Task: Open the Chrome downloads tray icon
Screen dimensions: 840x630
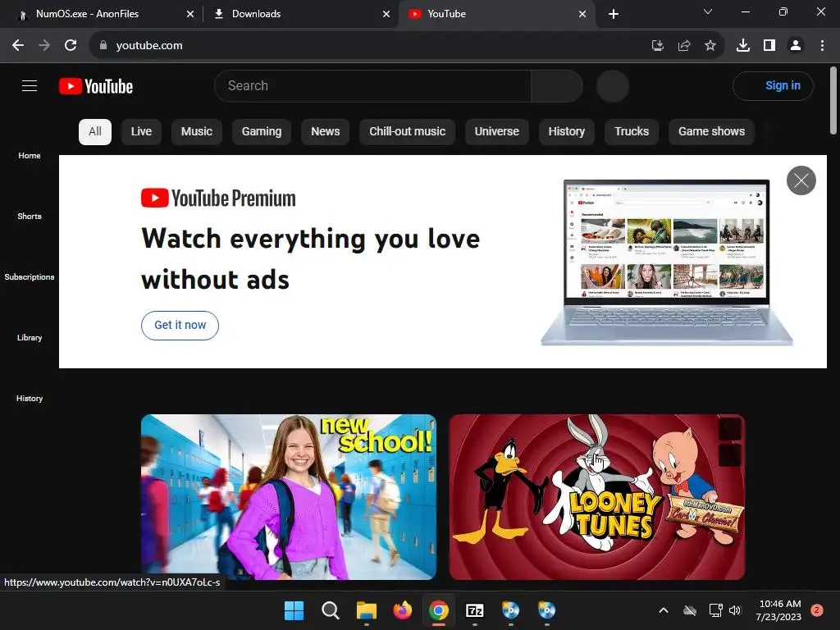Action: 743,46
